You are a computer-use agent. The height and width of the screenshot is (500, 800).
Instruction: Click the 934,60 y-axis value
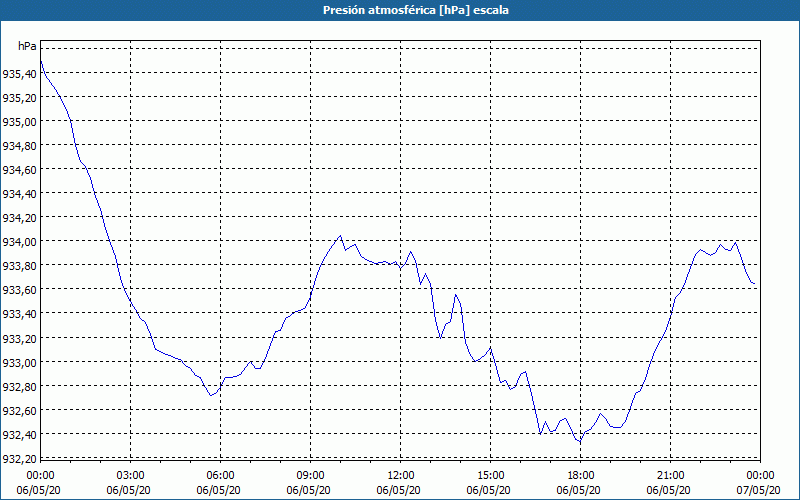click(x=19, y=170)
